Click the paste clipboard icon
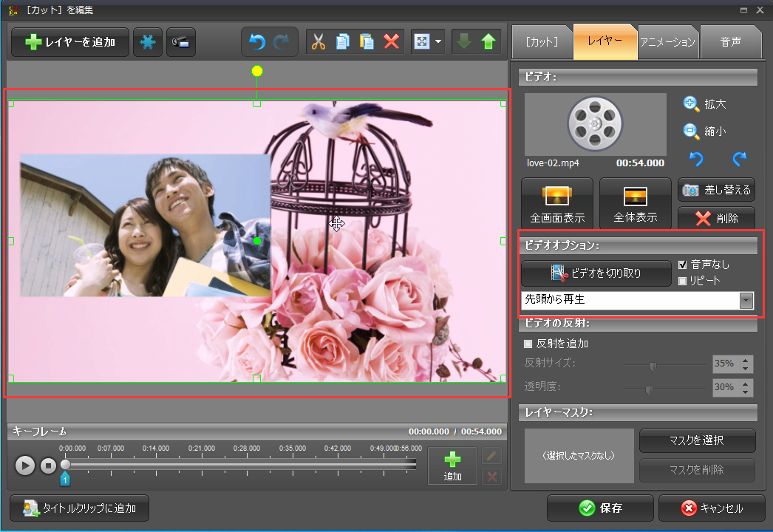The height and width of the screenshot is (532, 773). (367, 42)
